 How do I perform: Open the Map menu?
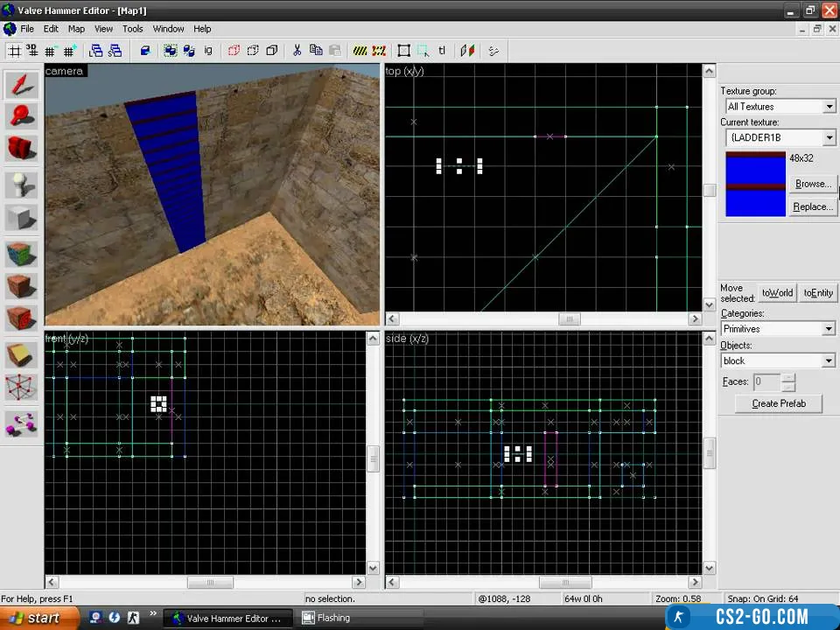point(76,29)
